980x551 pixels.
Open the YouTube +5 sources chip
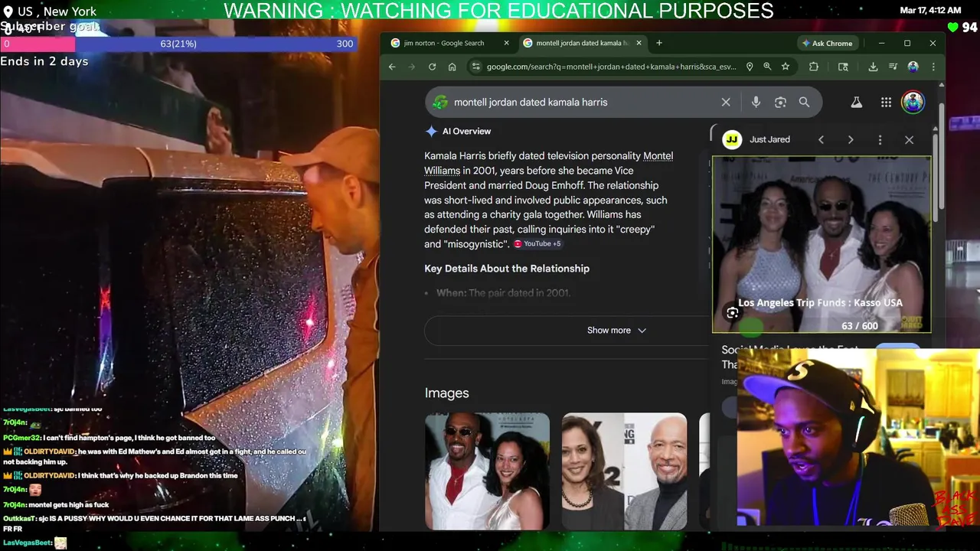point(537,243)
